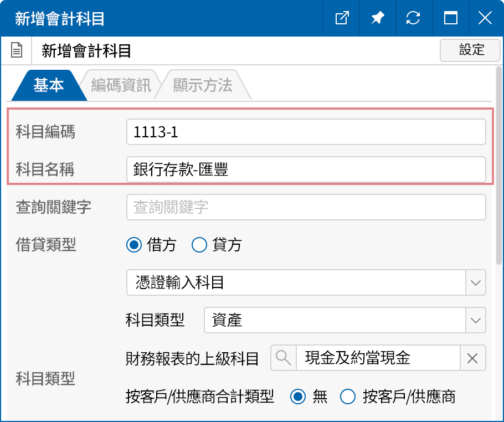Screen dimensions: 504x422
Task: Close the 新增會計科目 dialog
Action: coord(485,18)
